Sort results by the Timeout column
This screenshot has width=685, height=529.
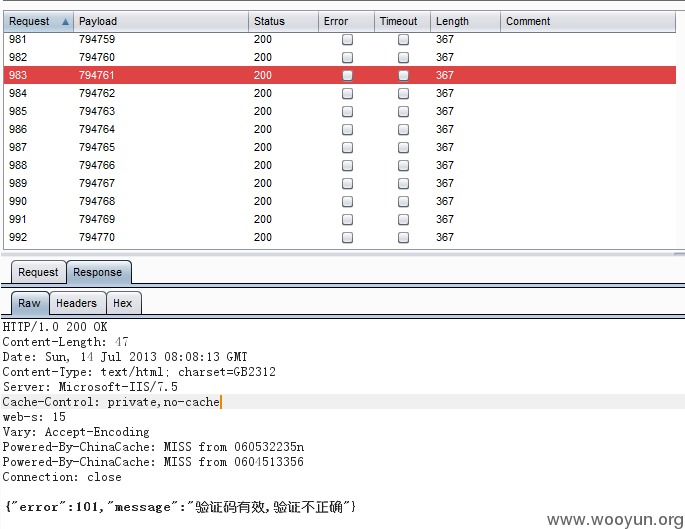[x=402, y=21]
